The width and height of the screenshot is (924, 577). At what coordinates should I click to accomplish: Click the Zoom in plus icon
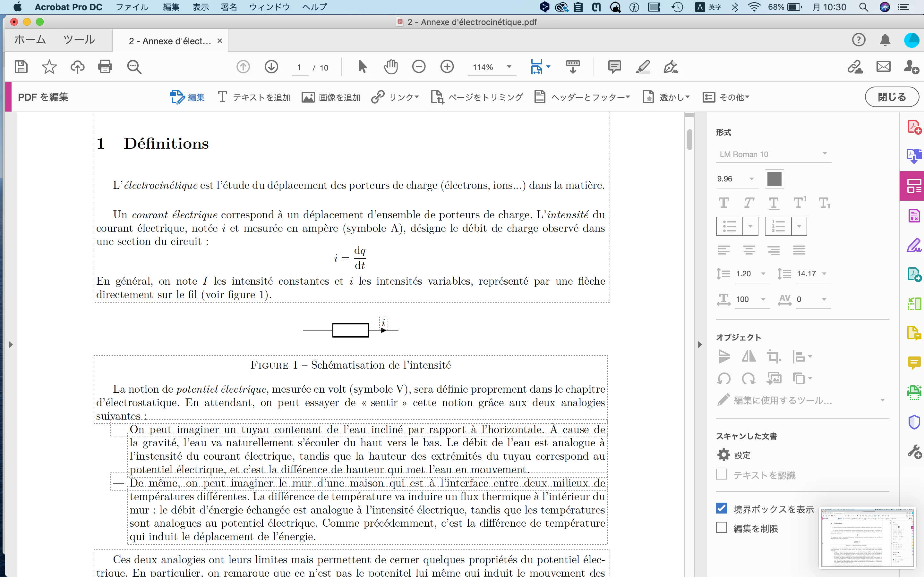pyautogui.click(x=447, y=67)
